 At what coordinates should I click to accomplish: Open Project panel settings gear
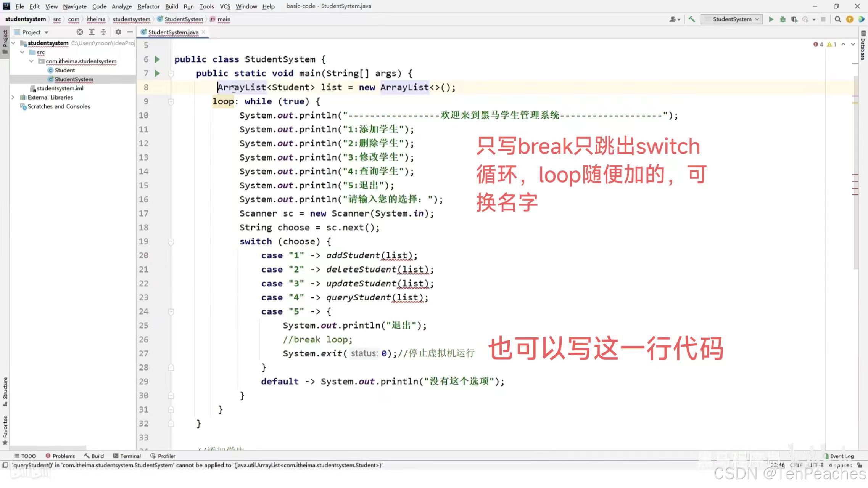[118, 32]
